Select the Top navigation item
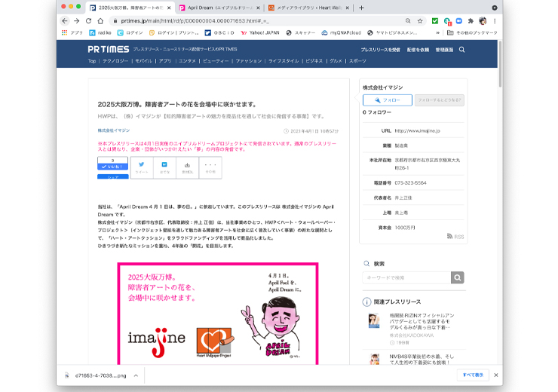 pyautogui.click(x=92, y=61)
